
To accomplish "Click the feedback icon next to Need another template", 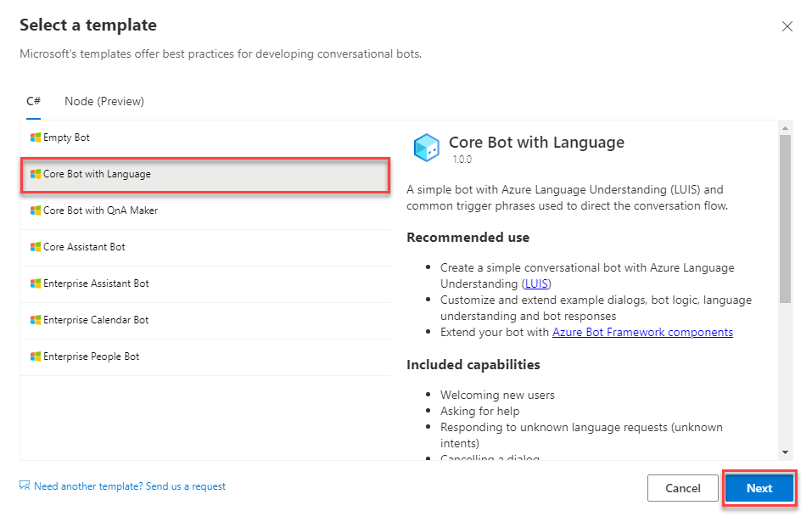I will (x=25, y=486).
